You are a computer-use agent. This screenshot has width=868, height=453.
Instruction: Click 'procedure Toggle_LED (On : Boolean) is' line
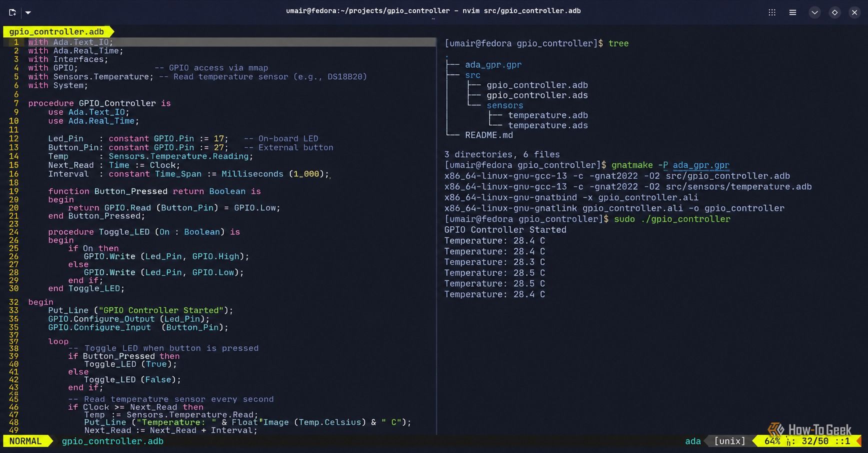144,232
